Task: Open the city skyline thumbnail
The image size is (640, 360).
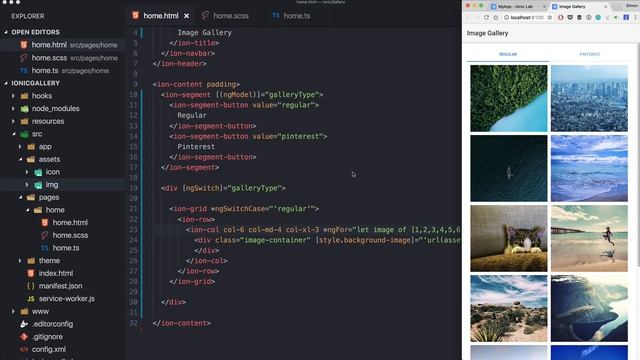Action: [x=589, y=98]
